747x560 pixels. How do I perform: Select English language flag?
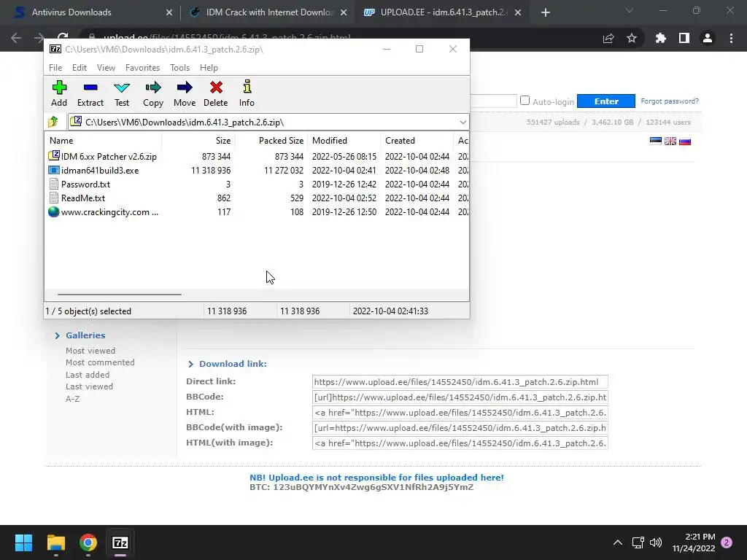point(670,141)
